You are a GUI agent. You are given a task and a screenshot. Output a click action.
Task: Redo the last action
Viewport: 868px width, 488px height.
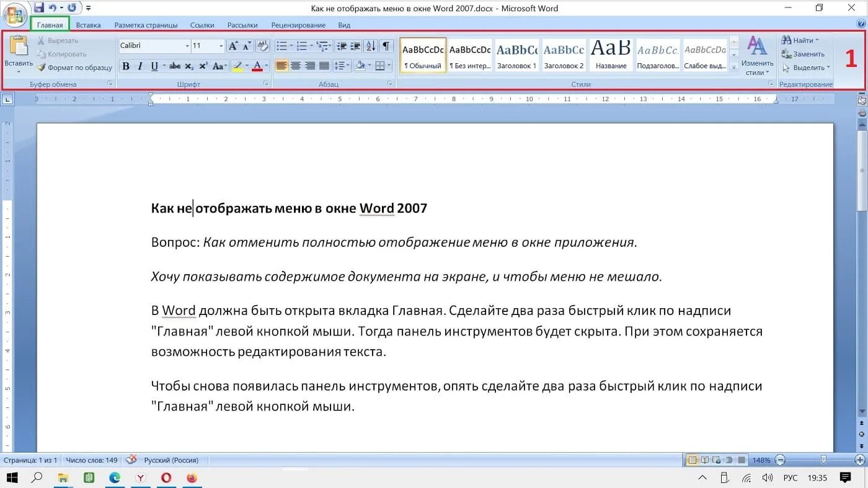(x=71, y=8)
